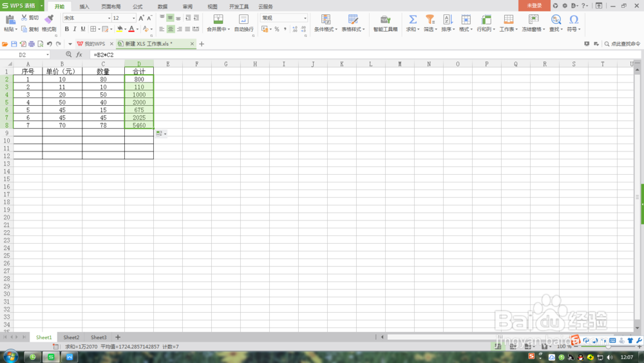Open the font size dropdown showing 12
The width and height of the screenshot is (644, 363).
pos(133,18)
